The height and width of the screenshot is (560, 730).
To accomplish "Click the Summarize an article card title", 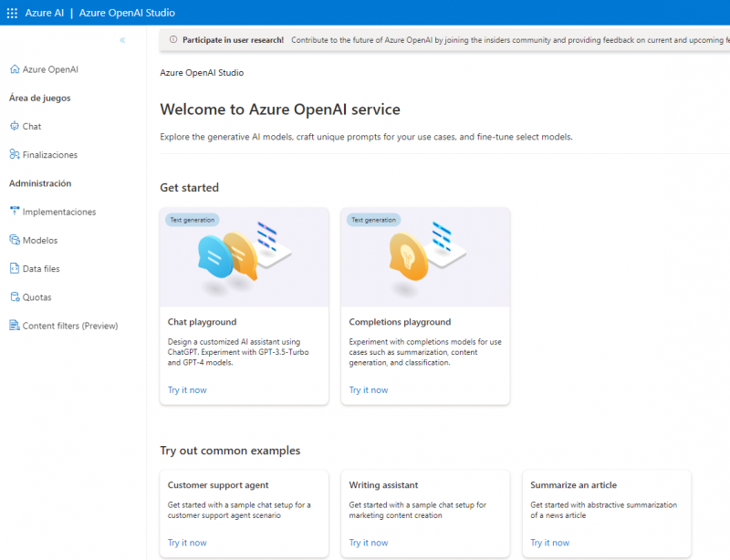I will [x=574, y=485].
